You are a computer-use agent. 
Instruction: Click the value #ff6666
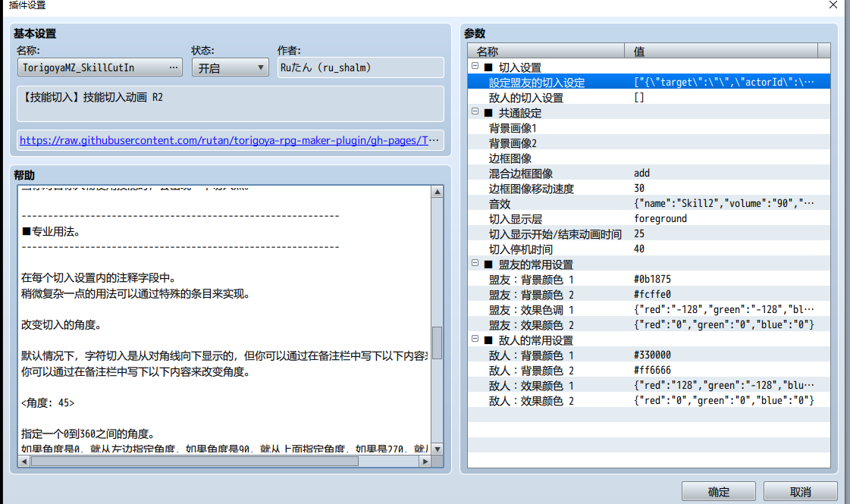652,370
